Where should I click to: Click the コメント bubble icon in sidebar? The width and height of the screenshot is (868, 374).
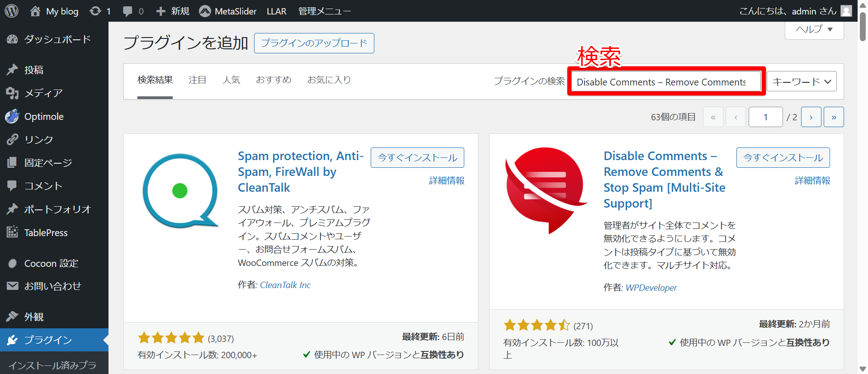(x=12, y=185)
